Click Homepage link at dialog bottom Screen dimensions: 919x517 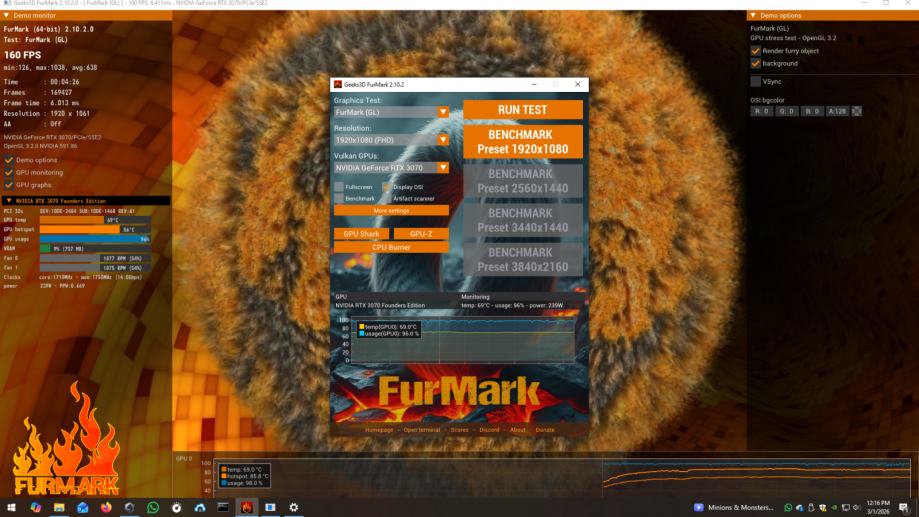tap(379, 430)
